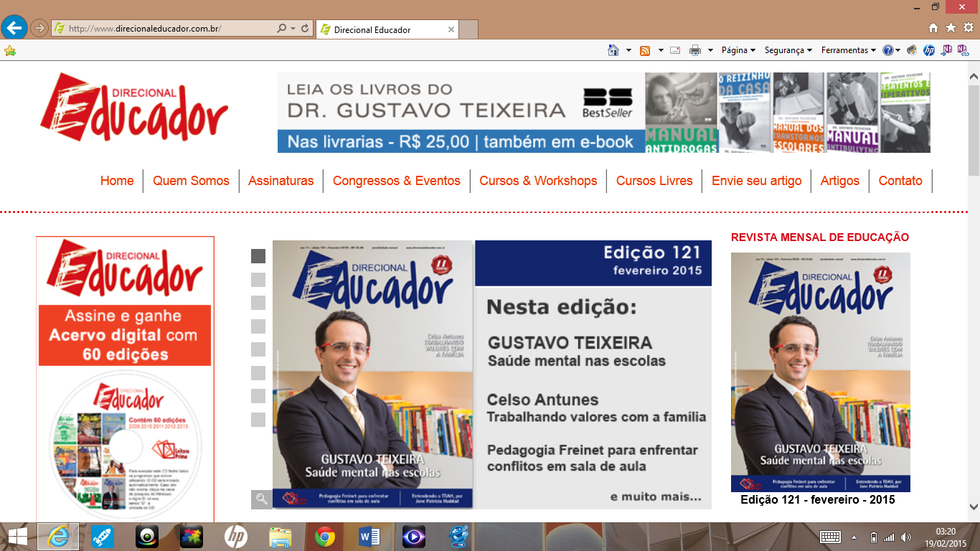Select the fourth slideshow indicator square
Image resolution: width=980 pixels, height=551 pixels.
[258, 326]
